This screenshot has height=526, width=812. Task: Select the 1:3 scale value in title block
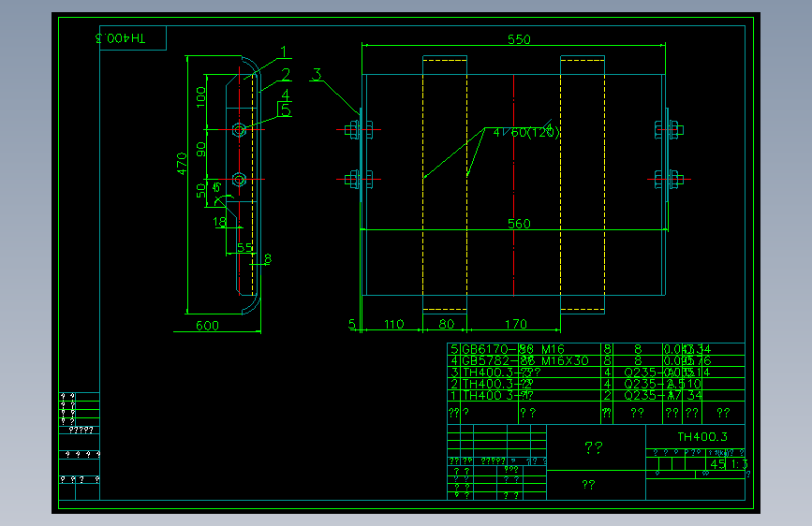click(x=740, y=464)
